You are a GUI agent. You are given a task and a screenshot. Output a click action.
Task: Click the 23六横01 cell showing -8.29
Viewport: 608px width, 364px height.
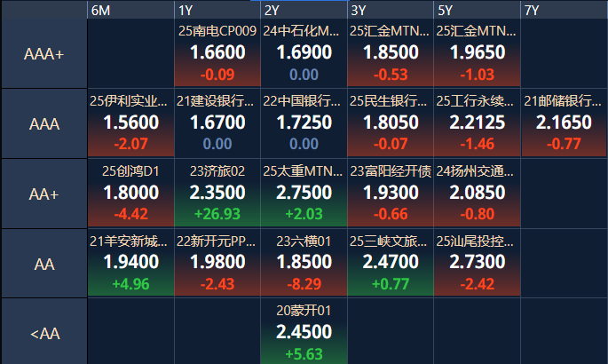(x=304, y=263)
